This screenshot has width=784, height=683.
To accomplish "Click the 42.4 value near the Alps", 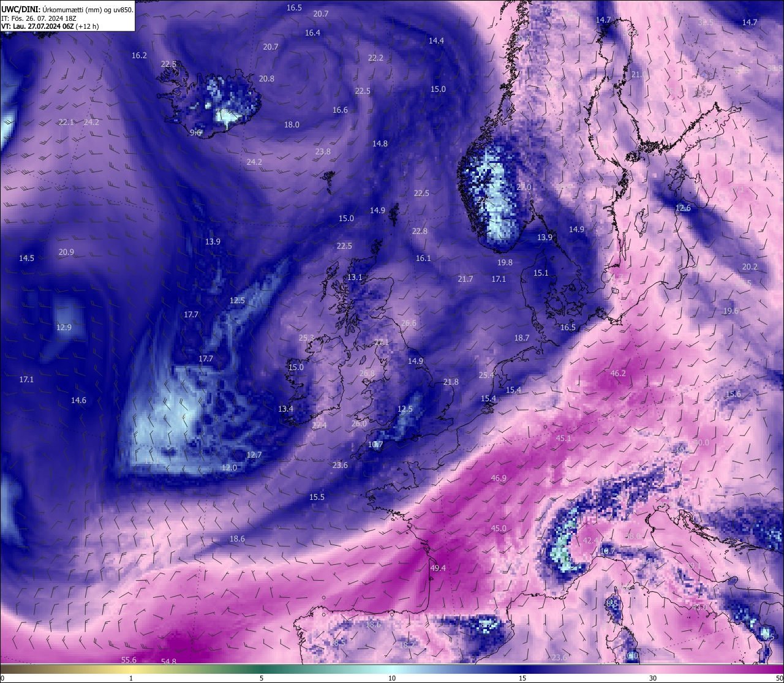I will point(590,541).
